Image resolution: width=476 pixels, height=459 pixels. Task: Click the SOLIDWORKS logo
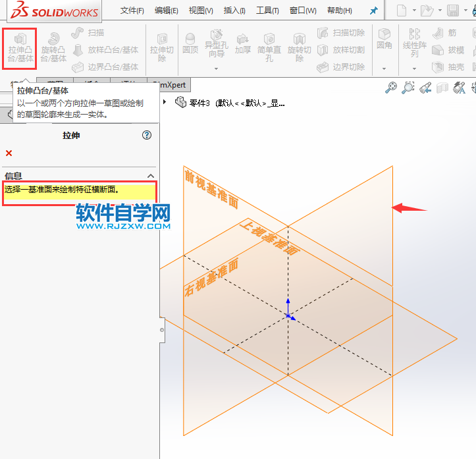[x=55, y=11]
